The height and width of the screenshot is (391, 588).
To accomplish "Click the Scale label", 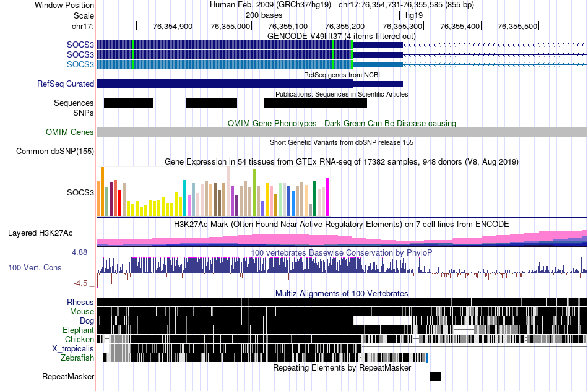I will (x=84, y=15).
